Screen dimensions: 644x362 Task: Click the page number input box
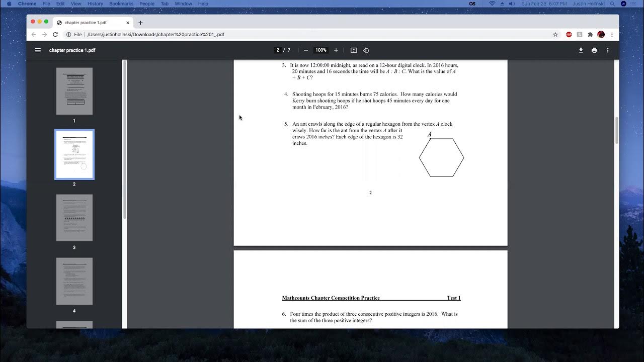(x=278, y=50)
